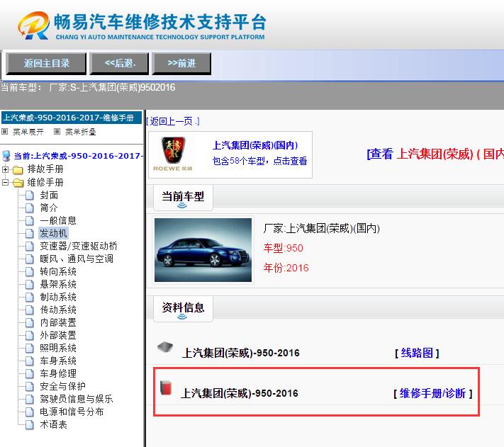Click 上汽集团(荣威)-950-2016 in the 维修手册 row
The height and width of the screenshot is (447, 504).
coord(240,393)
